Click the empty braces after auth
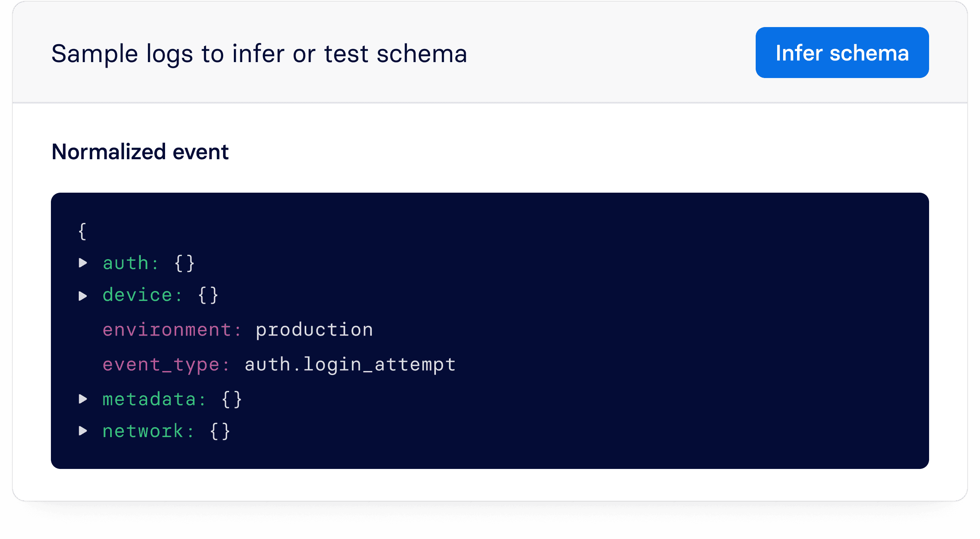The height and width of the screenshot is (539, 980). [x=185, y=263]
